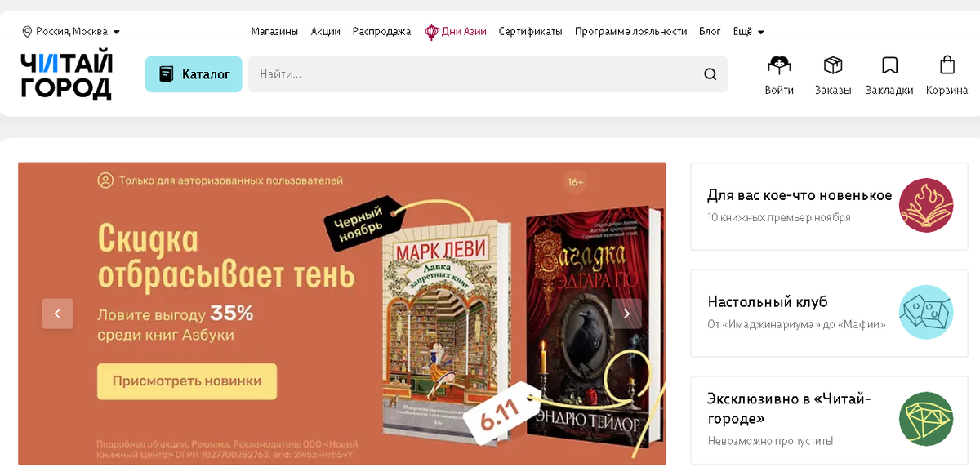Open the Войти login icon
Screen dimensions: 980x472
click(x=779, y=65)
